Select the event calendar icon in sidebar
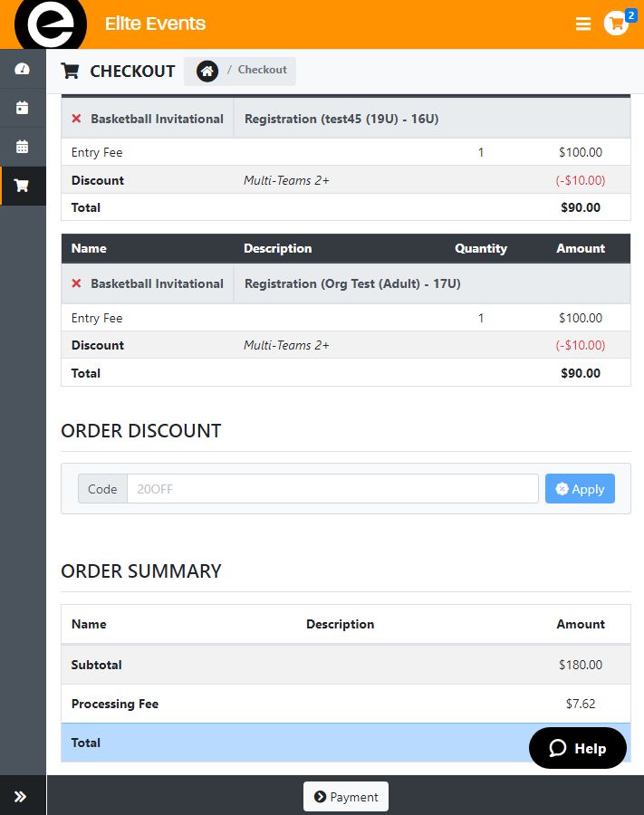 click(x=22, y=108)
